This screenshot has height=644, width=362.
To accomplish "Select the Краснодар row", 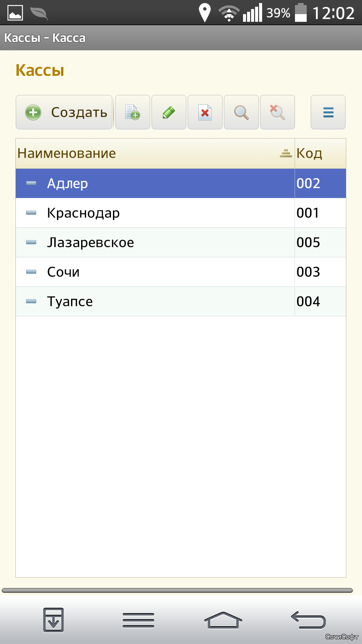I will coord(181,213).
